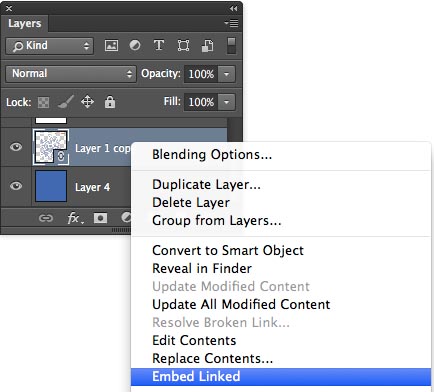The width and height of the screenshot is (434, 392).
Task: Hide Layer 4 visibility eye
Action: point(16,186)
